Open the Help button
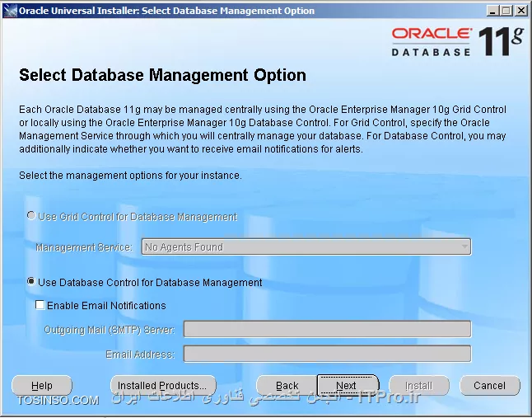 click(x=42, y=385)
